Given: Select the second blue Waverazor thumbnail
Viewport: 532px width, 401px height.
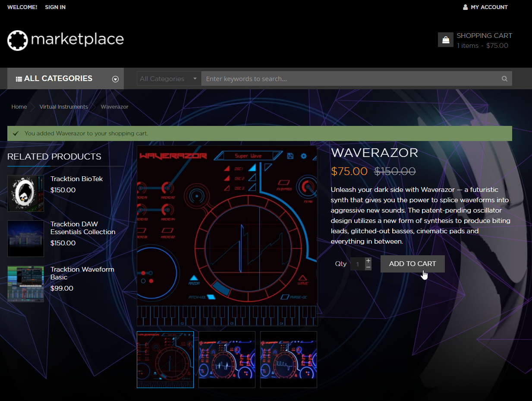Looking at the screenshot, I should 227,360.
